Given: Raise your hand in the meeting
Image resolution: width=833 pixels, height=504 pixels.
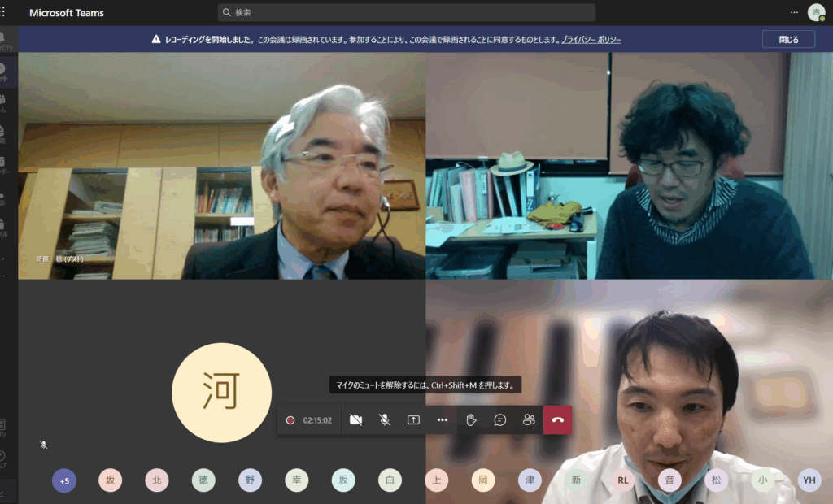Looking at the screenshot, I should point(471,420).
